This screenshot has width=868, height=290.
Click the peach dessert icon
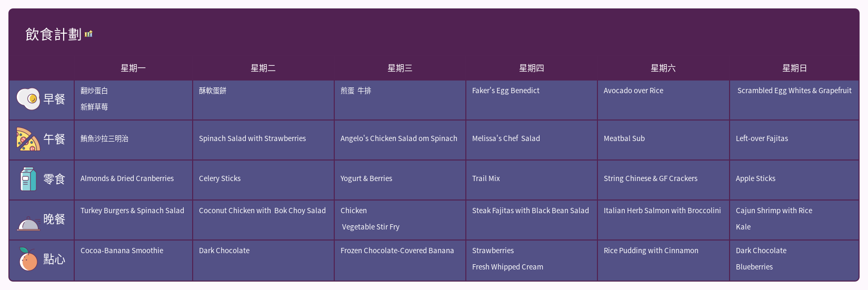click(28, 259)
